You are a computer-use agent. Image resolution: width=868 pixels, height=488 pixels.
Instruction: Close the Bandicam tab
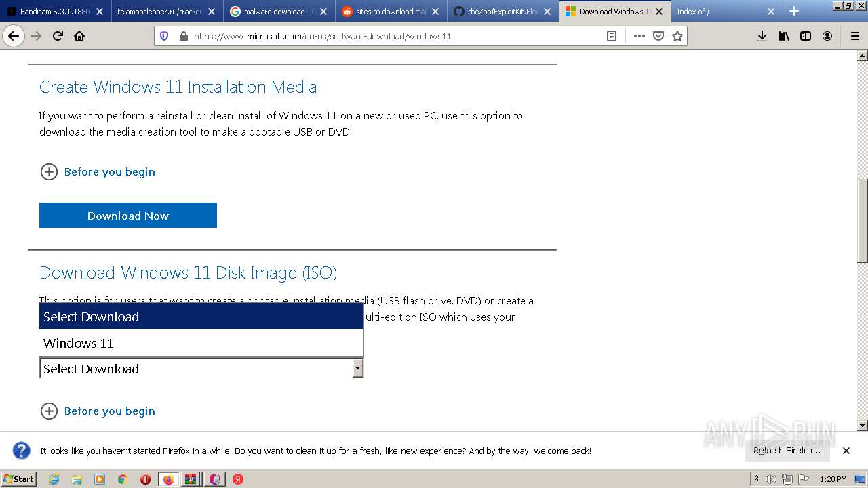[100, 12]
